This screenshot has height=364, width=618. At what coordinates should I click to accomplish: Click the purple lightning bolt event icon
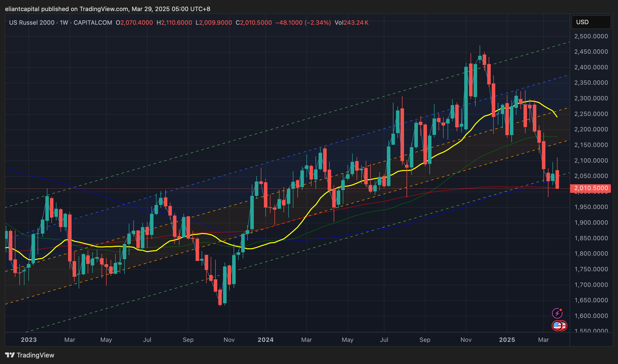pos(557,313)
